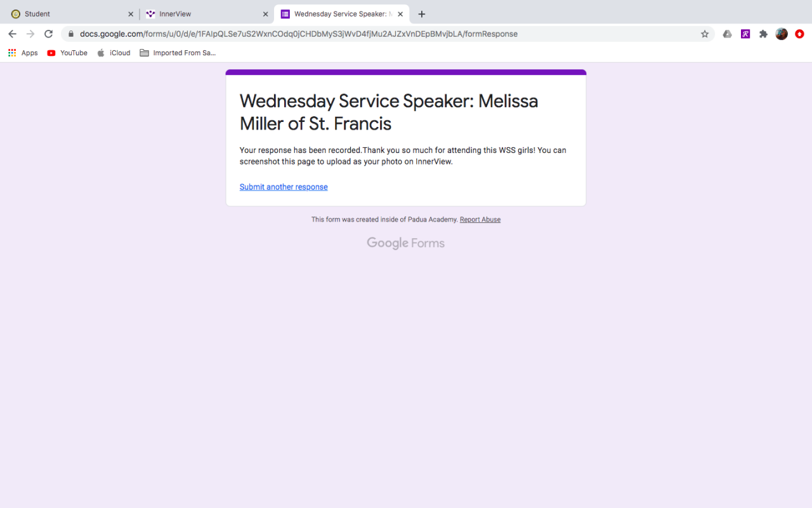Open a new browser tab

coord(422,14)
